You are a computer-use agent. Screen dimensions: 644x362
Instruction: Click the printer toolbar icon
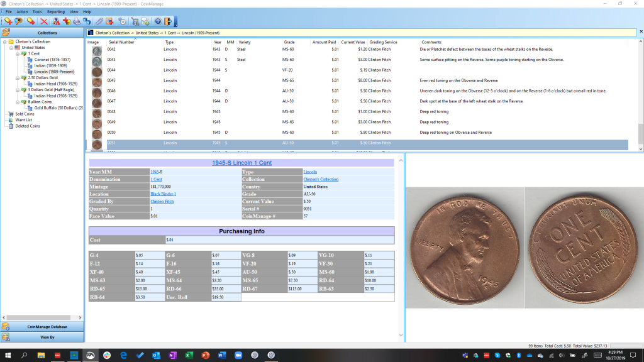point(77,21)
